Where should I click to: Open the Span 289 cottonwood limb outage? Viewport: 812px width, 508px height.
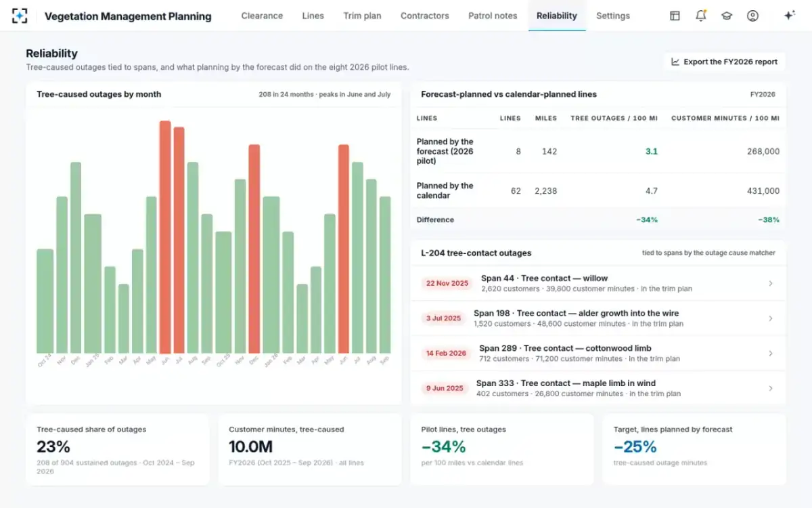tap(598, 353)
